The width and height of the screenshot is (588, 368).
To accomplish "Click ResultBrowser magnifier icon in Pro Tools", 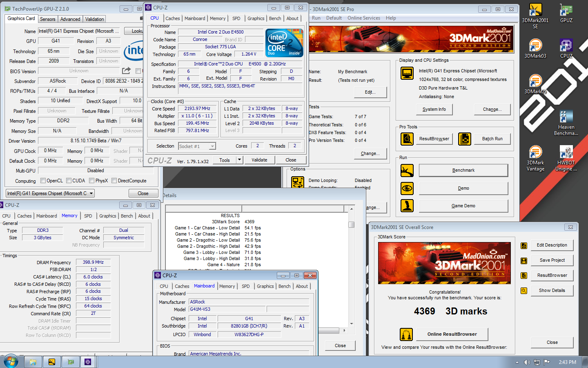I will pos(407,139).
